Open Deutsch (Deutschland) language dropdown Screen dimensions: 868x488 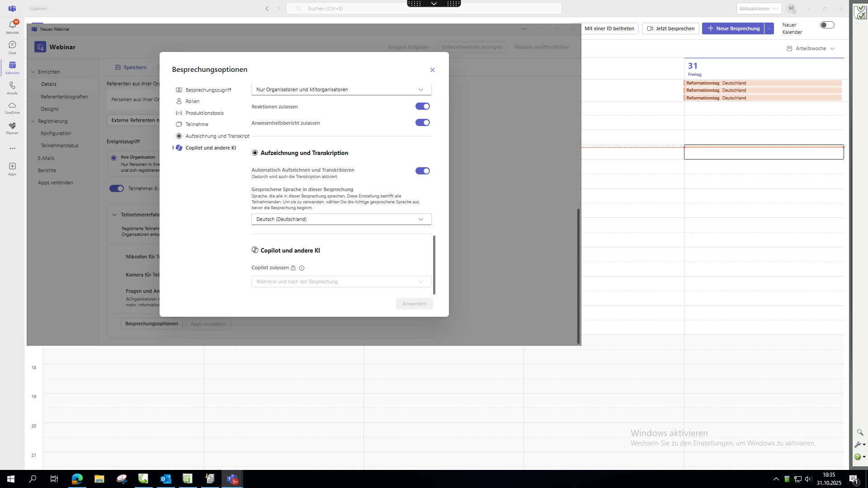[x=341, y=219]
